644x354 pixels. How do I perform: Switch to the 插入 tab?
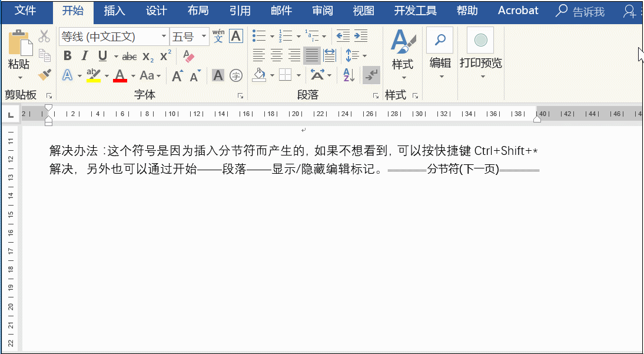click(115, 11)
